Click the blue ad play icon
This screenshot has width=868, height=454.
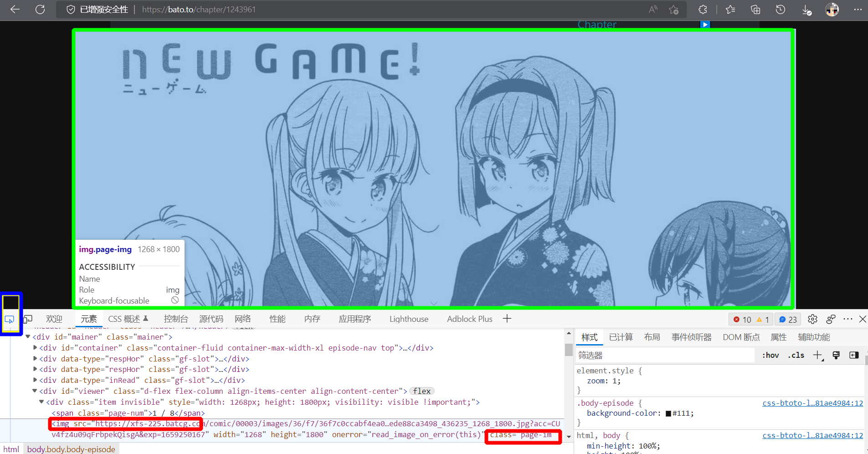coord(705,25)
